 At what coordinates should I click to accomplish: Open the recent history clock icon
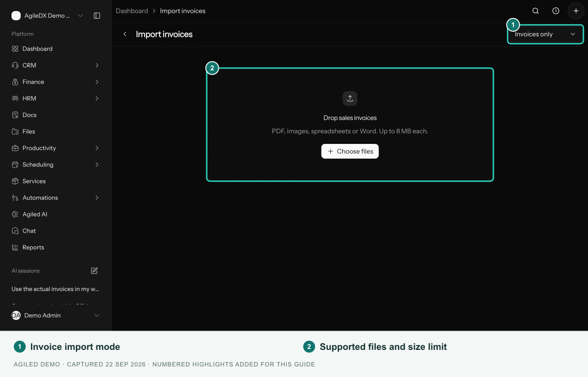click(556, 11)
